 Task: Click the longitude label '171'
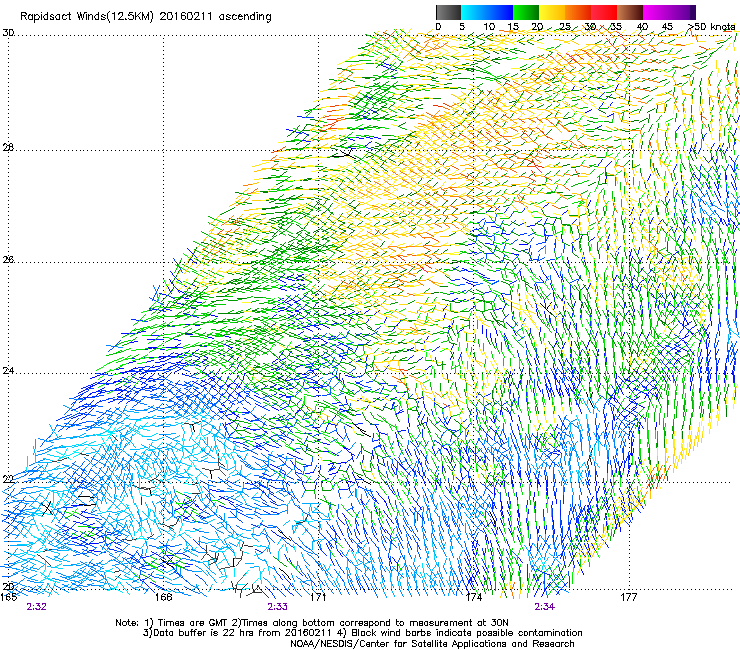tap(318, 597)
